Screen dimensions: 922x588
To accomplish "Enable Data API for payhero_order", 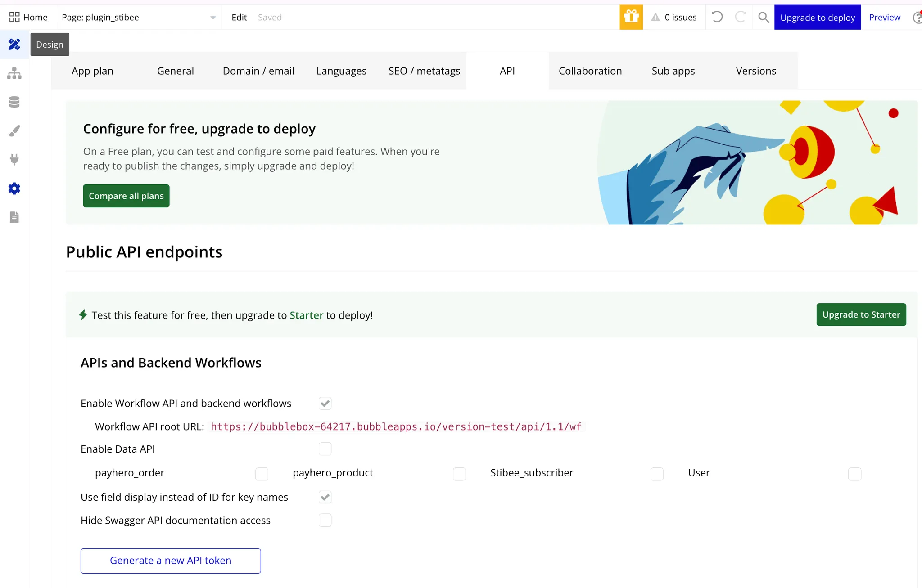I will (x=262, y=473).
